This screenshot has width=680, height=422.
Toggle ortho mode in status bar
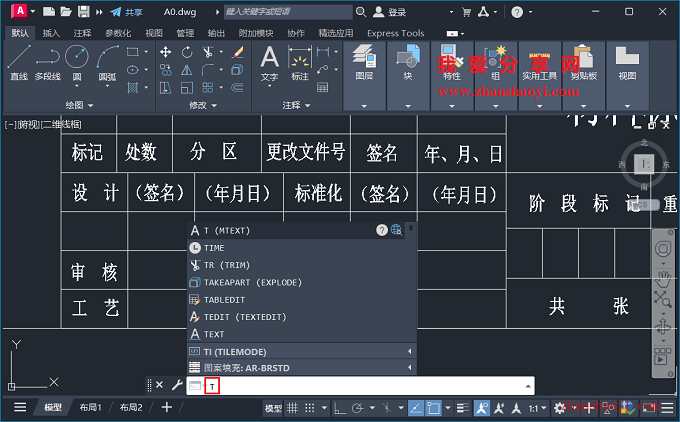tap(340, 408)
